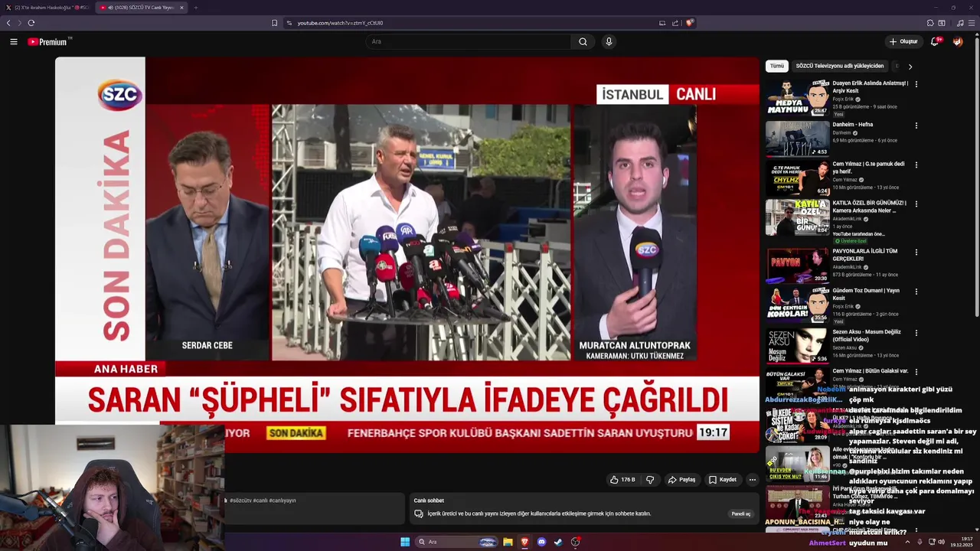The width and height of the screenshot is (980, 551).
Task: Click the YouTube search magnifier button
Action: (x=583, y=41)
